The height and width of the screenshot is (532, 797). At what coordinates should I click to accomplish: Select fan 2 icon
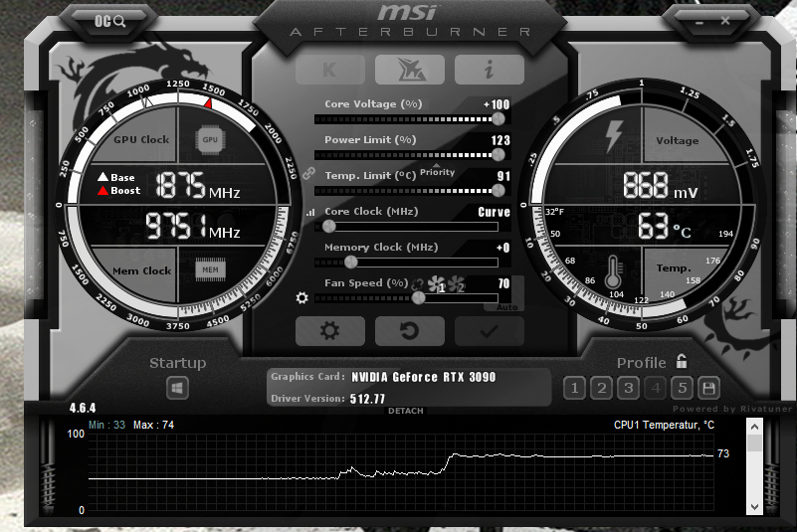(456, 284)
